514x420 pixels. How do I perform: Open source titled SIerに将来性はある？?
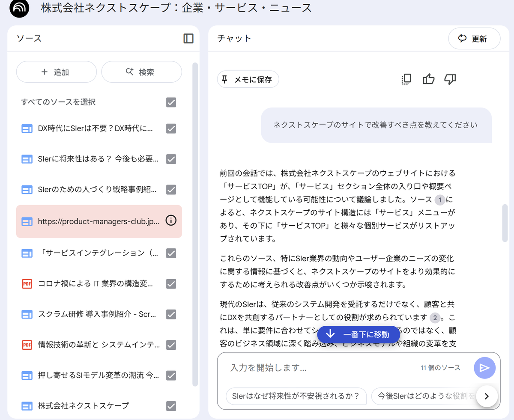[98, 159]
